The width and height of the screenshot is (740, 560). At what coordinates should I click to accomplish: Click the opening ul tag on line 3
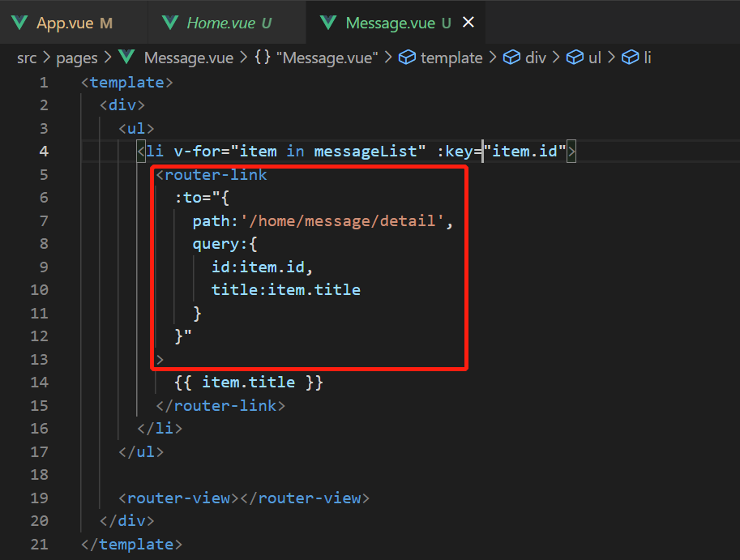tap(136, 128)
